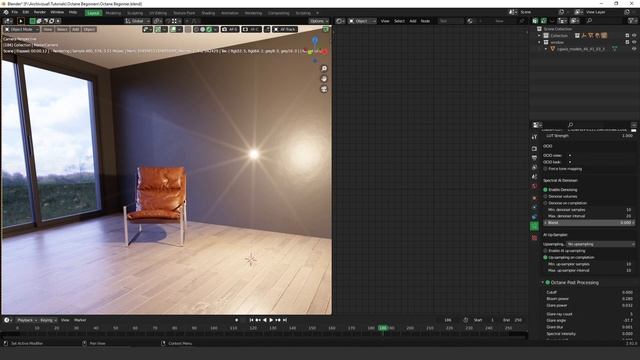The image size is (640, 360).
Task: Open the View Layer properties tab icon
Action: [534, 167]
